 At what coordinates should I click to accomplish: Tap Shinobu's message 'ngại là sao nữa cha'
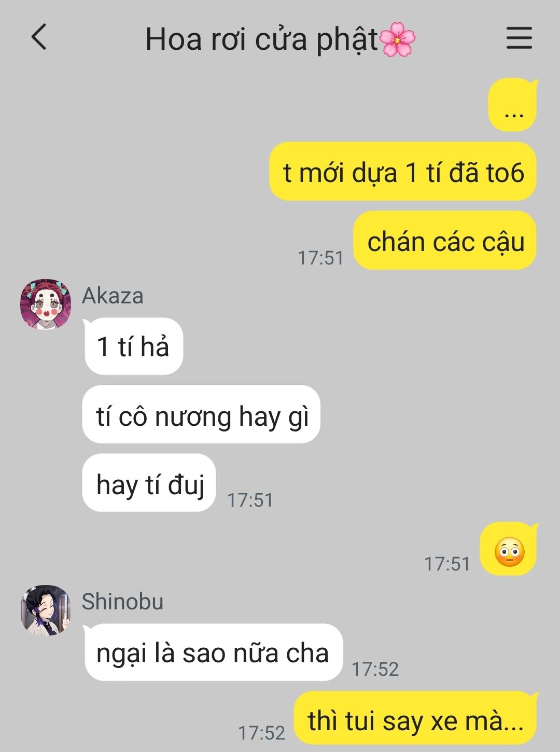click(213, 652)
